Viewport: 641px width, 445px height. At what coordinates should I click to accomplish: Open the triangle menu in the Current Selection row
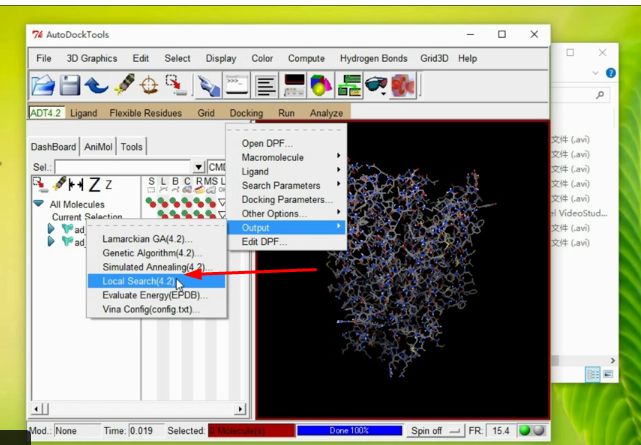point(221,214)
